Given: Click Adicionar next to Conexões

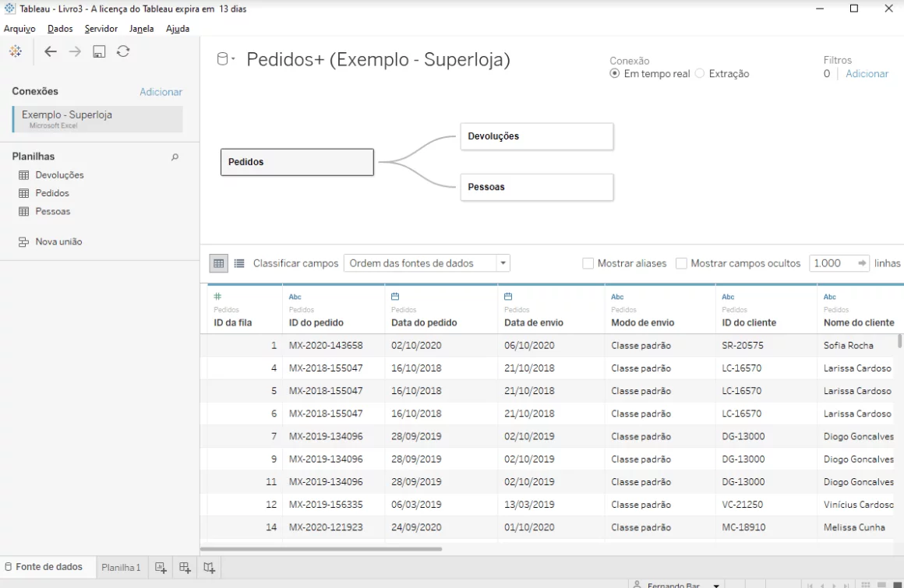Looking at the screenshot, I should (x=161, y=92).
